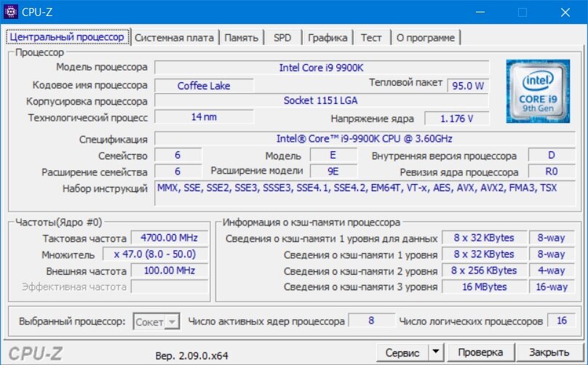
Task: Click the CPU-Z app icon in title bar
Action: pyautogui.click(x=10, y=12)
